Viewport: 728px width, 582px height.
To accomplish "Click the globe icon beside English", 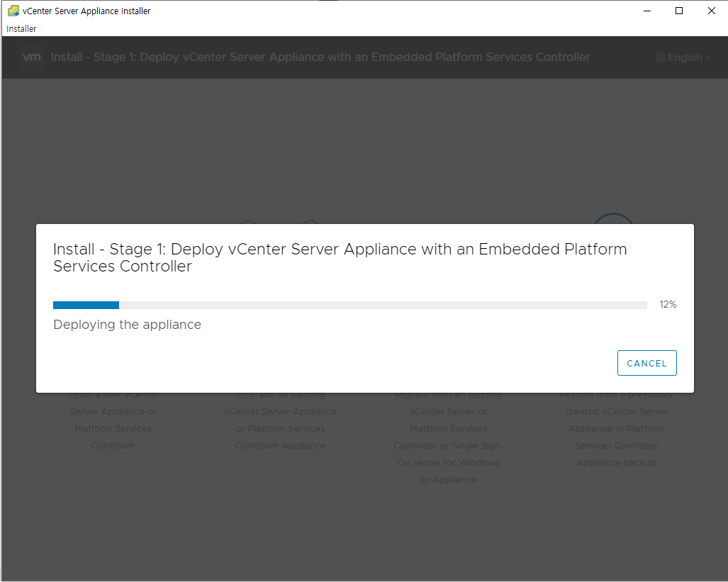I will [660, 57].
